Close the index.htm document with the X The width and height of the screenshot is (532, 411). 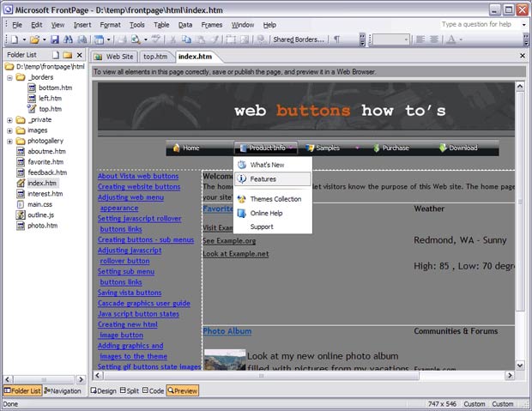pyautogui.click(x=523, y=55)
